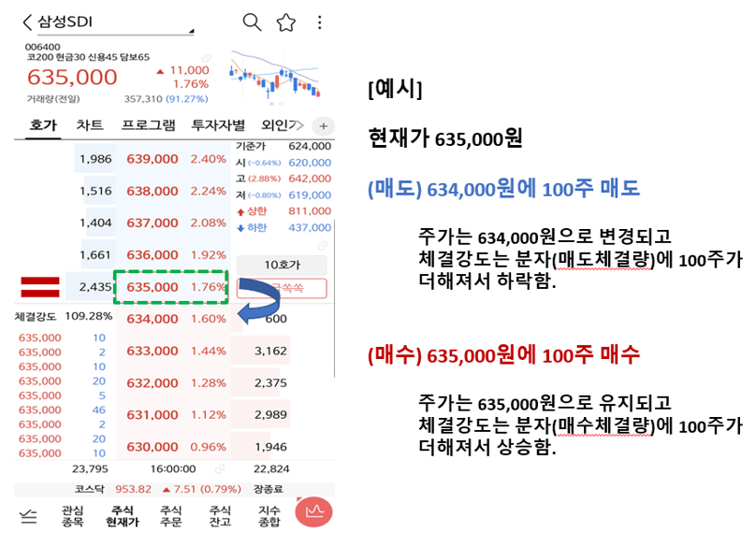Tap the trade execution row with quantity 46
The height and width of the screenshot is (546, 756).
click(x=62, y=410)
